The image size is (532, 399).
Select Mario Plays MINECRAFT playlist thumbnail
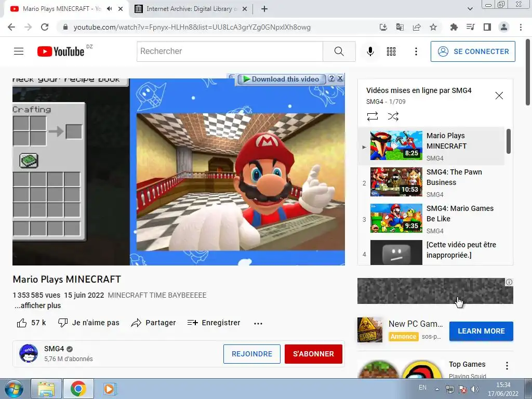coord(396,145)
